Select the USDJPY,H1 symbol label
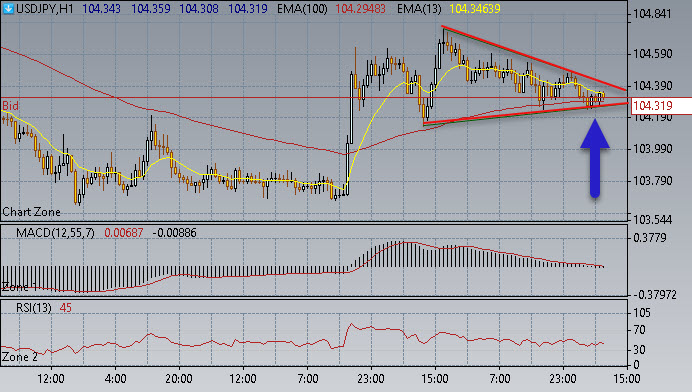Screen dimensions: 692x392 45,9
